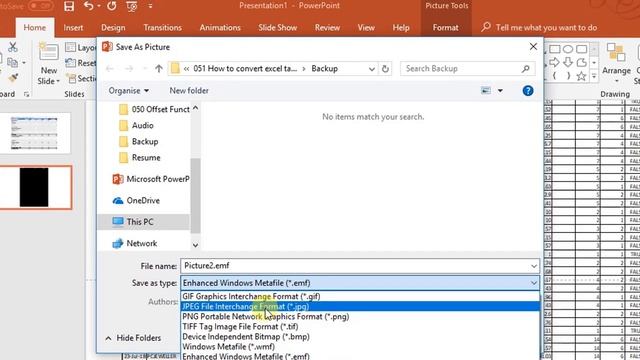The width and height of the screenshot is (640, 360).
Task: Switch to the Insert tab
Action: coord(73,27)
